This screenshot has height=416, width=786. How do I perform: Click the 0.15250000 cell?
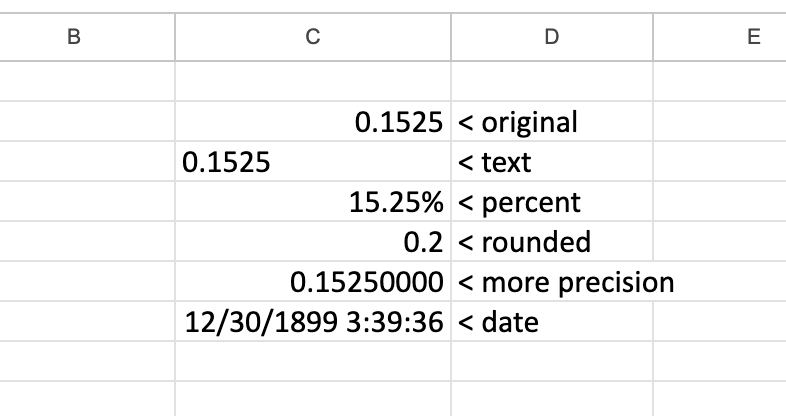(313, 282)
